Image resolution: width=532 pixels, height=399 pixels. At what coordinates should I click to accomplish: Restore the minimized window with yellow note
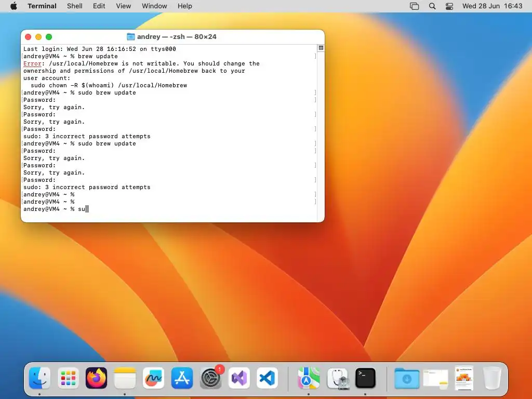coord(436,378)
